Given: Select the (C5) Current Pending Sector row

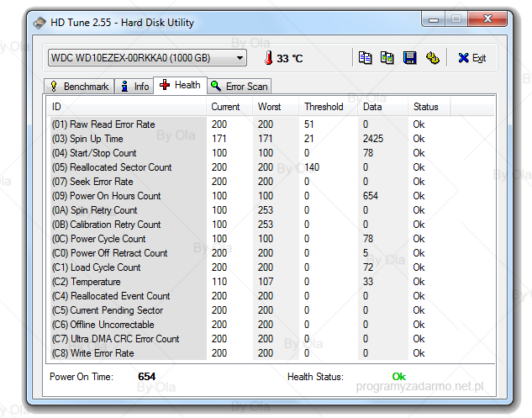Looking at the screenshot, I should click(271, 310).
